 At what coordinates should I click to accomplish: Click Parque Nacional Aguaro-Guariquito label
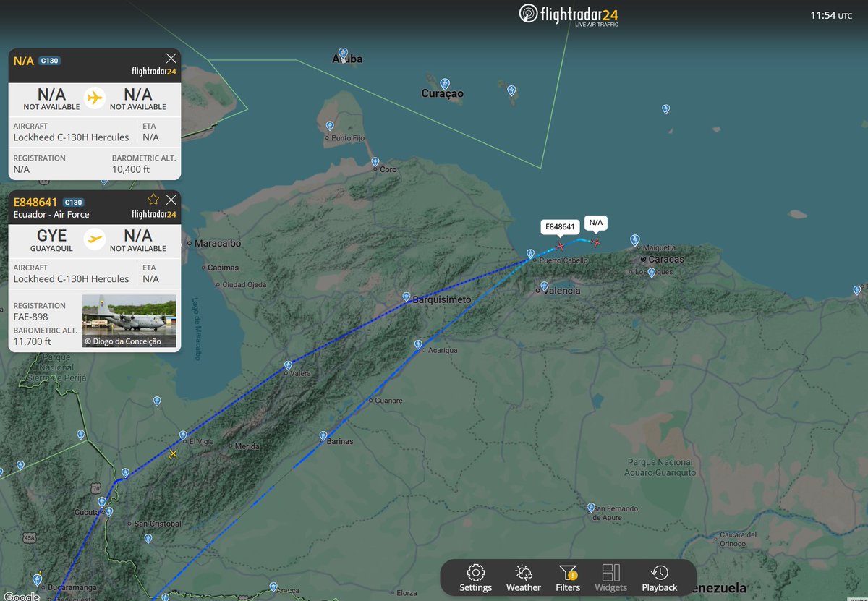tap(660, 467)
